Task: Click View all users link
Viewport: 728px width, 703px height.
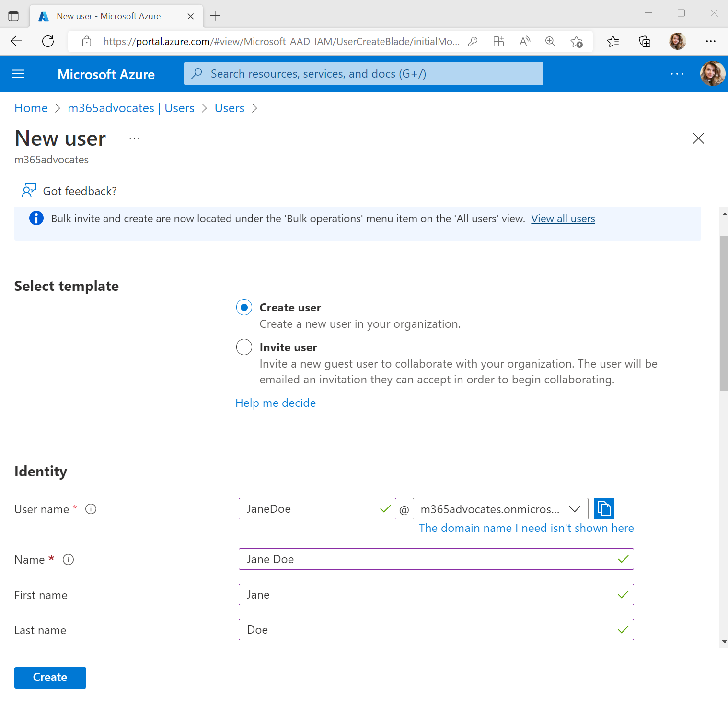Action: (x=563, y=219)
